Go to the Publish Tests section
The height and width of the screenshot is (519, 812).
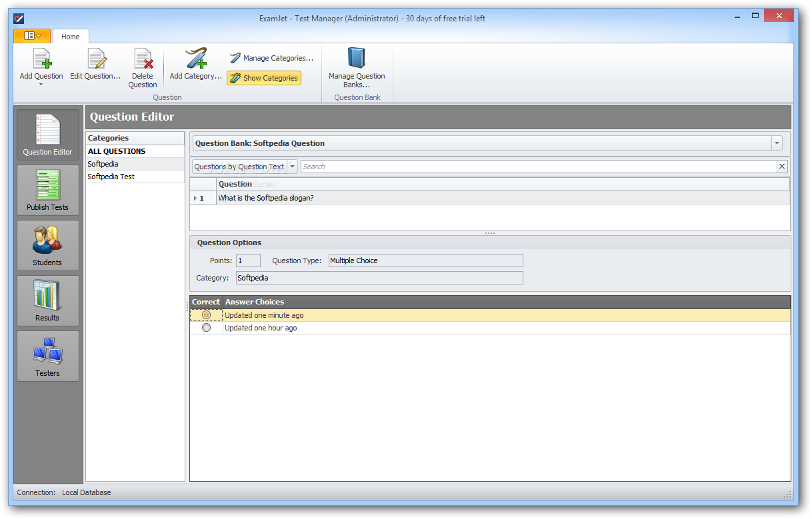[47, 191]
